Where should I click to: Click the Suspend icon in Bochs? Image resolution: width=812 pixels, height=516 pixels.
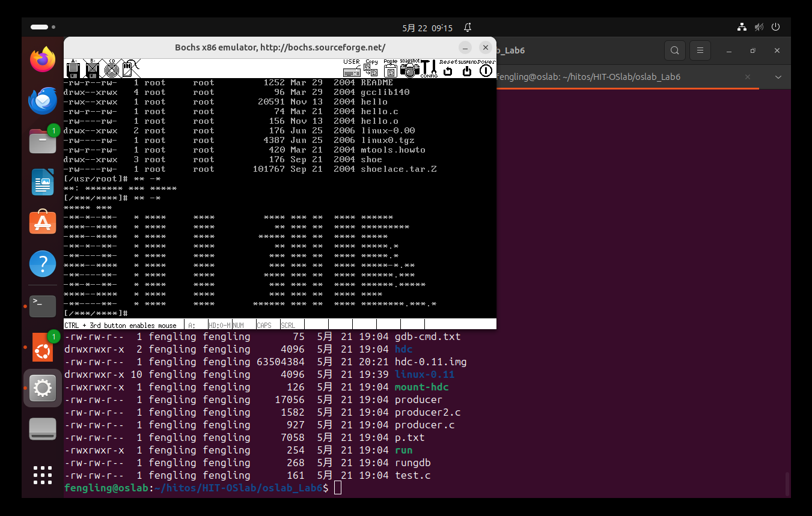click(x=467, y=69)
